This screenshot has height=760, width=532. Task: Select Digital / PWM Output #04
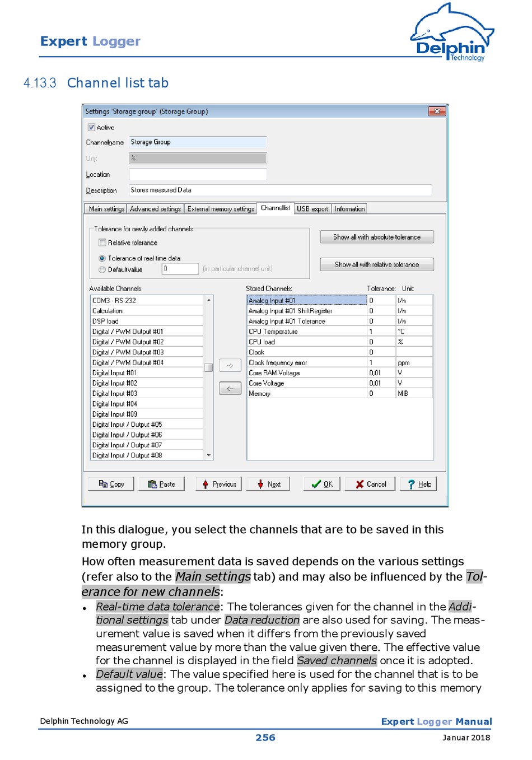147,362
